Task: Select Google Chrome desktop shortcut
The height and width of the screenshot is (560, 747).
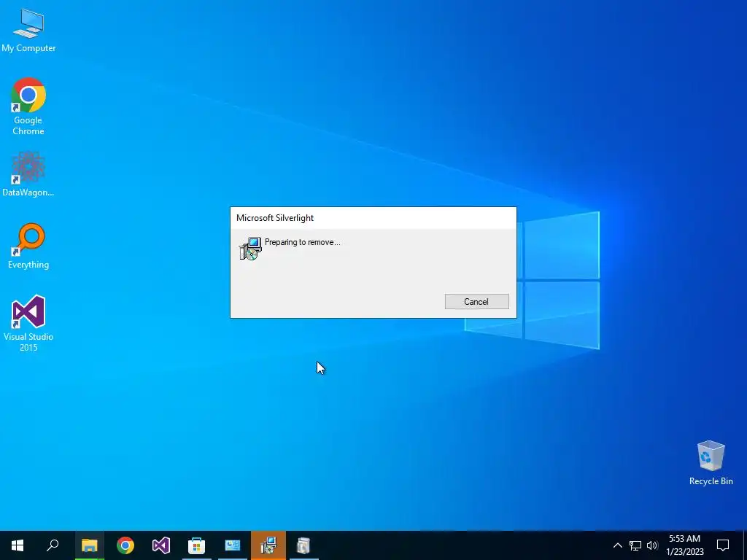Action: tap(28, 106)
